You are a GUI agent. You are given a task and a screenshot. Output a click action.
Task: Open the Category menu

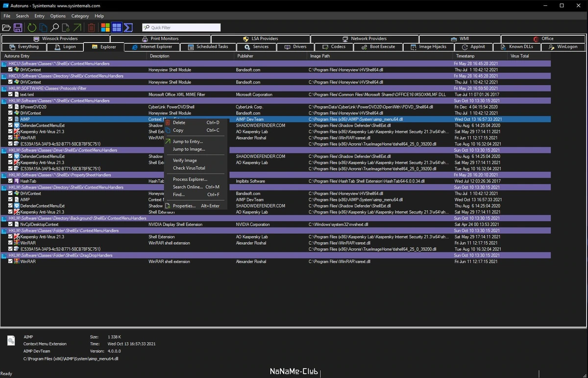coord(80,16)
